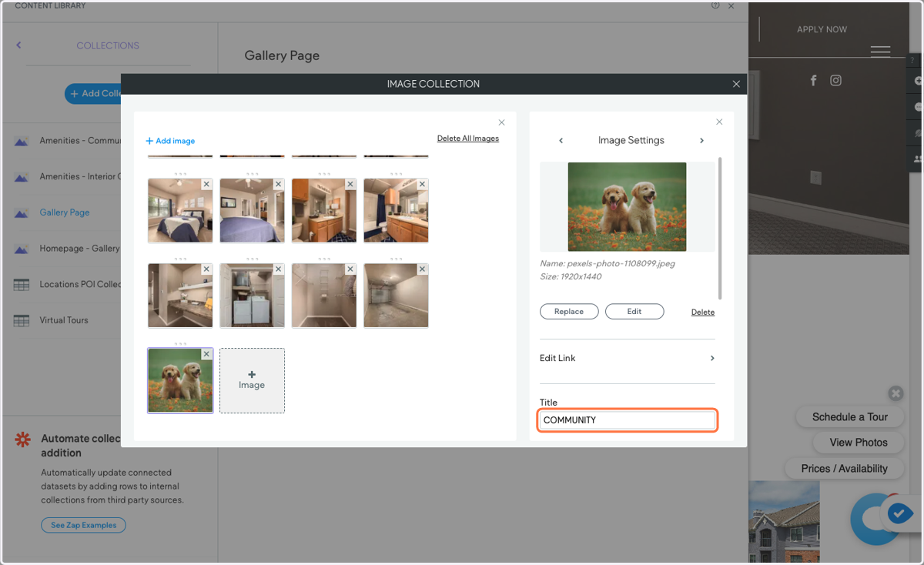Click Add image link
This screenshot has height=565, width=924.
170,141
